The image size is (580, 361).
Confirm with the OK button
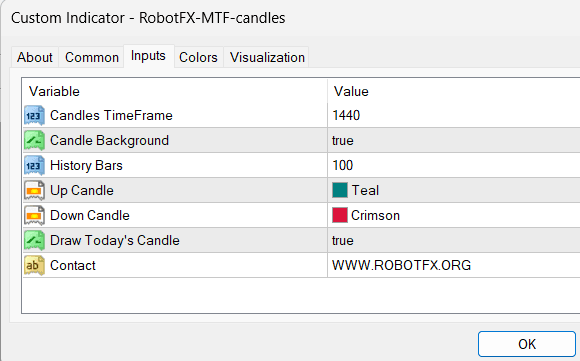tap(527, 344)
